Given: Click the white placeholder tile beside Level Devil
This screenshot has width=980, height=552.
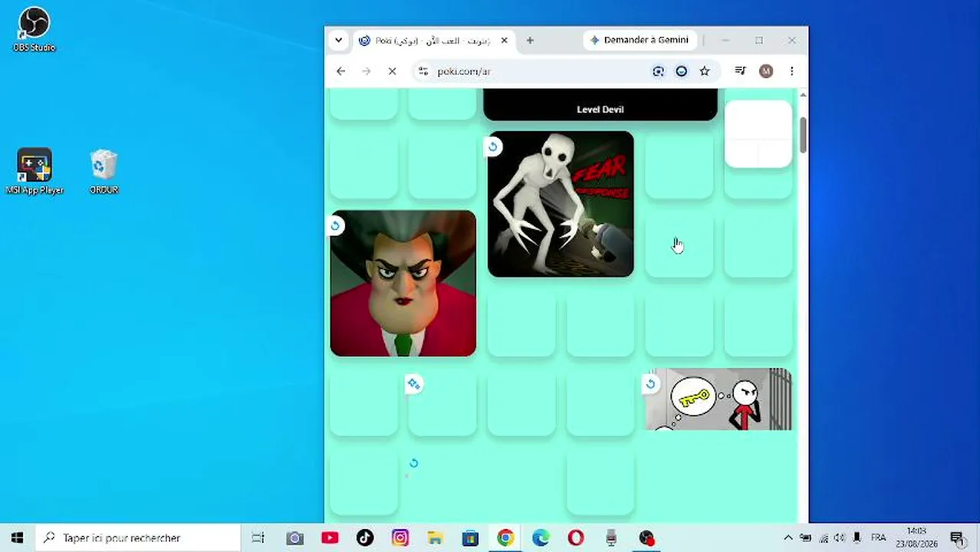Looking at the screenshot, I should (758, 134).
